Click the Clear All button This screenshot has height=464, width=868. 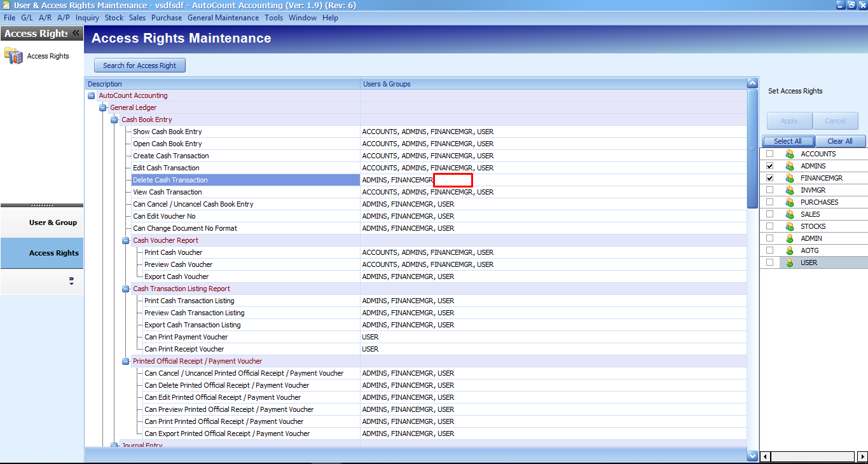pyautogui.click(x=840, y=141)
